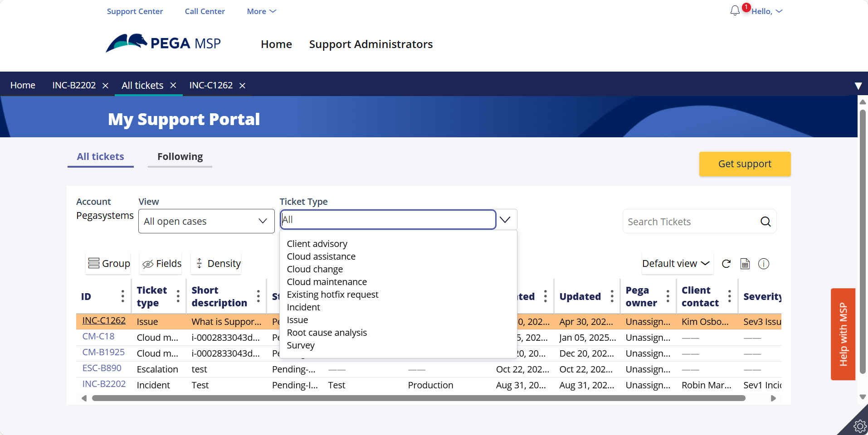Open the table info icon

[764, 264]
